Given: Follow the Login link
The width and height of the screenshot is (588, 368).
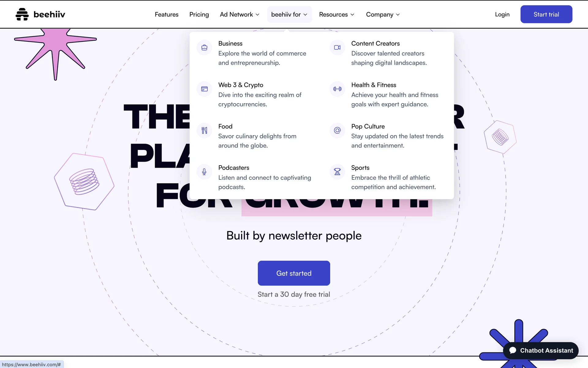Looking at the screenshot, I should pyautogui.click(x=502, y=14).
